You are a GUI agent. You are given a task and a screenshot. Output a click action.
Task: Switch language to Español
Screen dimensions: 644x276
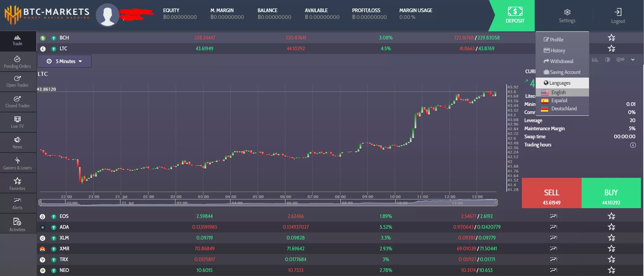pos(562,101)
